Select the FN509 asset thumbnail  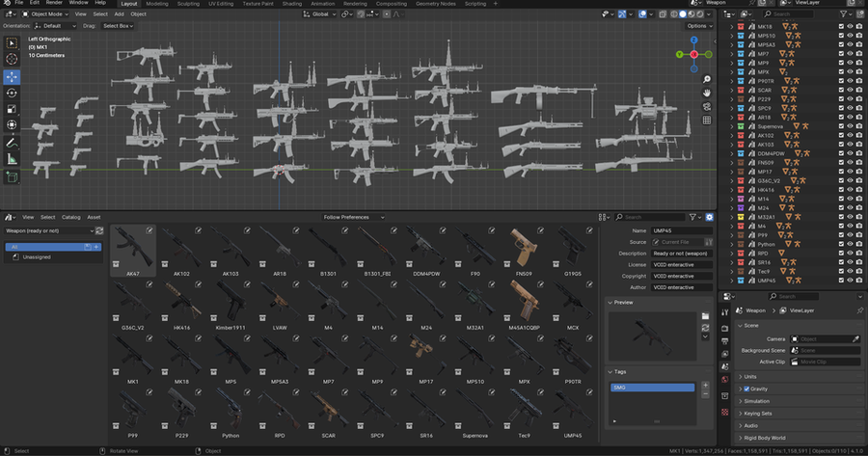click(x=524, y=251)
